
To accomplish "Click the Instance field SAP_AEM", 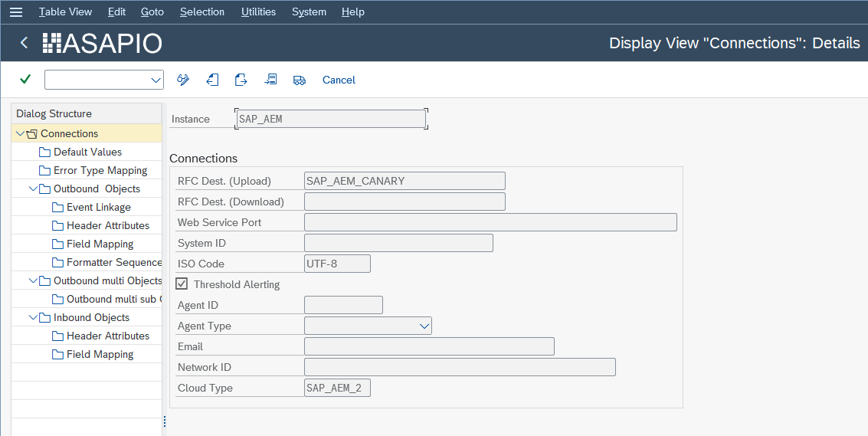I will 331,119.
